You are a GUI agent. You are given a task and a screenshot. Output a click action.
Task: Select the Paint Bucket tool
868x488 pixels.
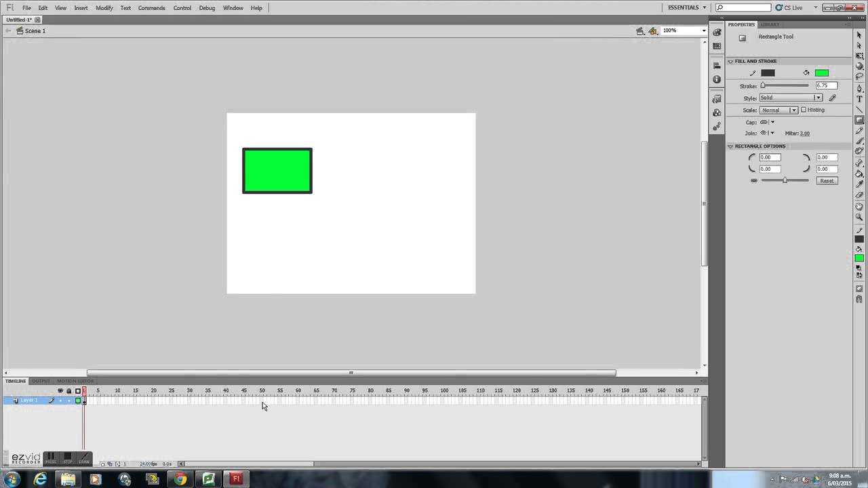click(x=859, y=174)
